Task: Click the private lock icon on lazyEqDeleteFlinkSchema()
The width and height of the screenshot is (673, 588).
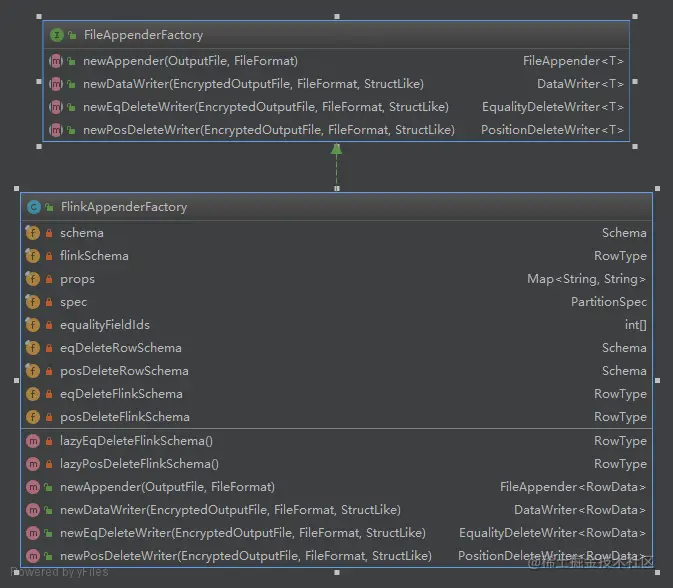Action: point(49,441)
